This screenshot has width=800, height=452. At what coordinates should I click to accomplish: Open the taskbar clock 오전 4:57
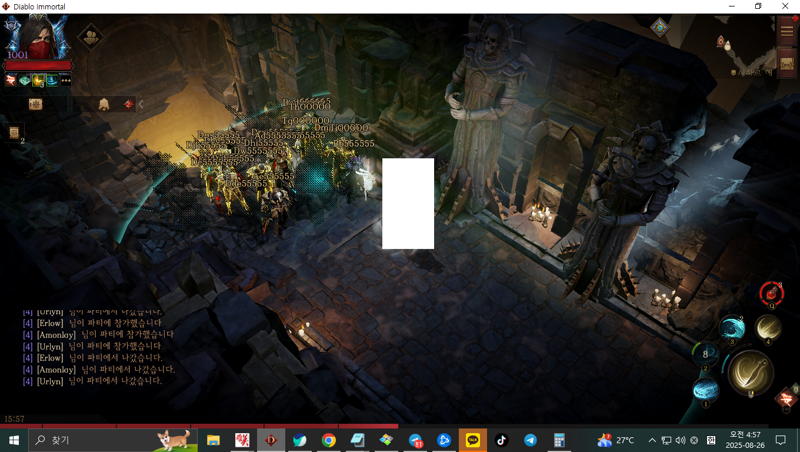(x=745, y=440)
